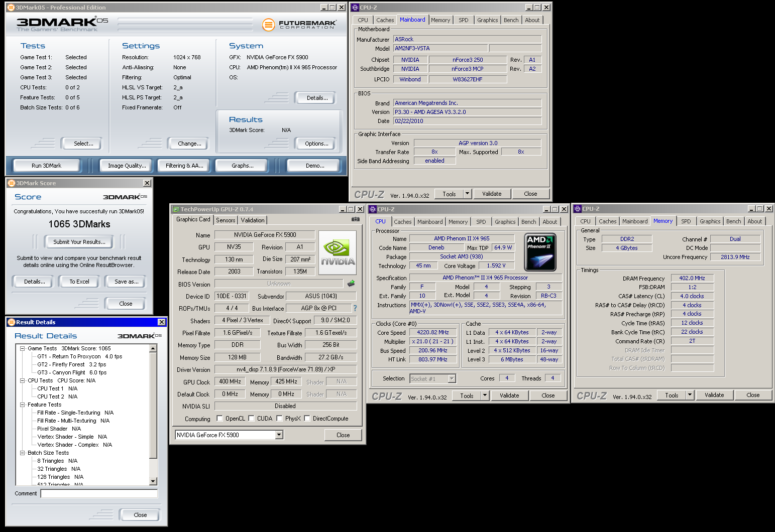Toggle the PhysX checkbox
Viewport: 775px width, 532px height.
279,419
